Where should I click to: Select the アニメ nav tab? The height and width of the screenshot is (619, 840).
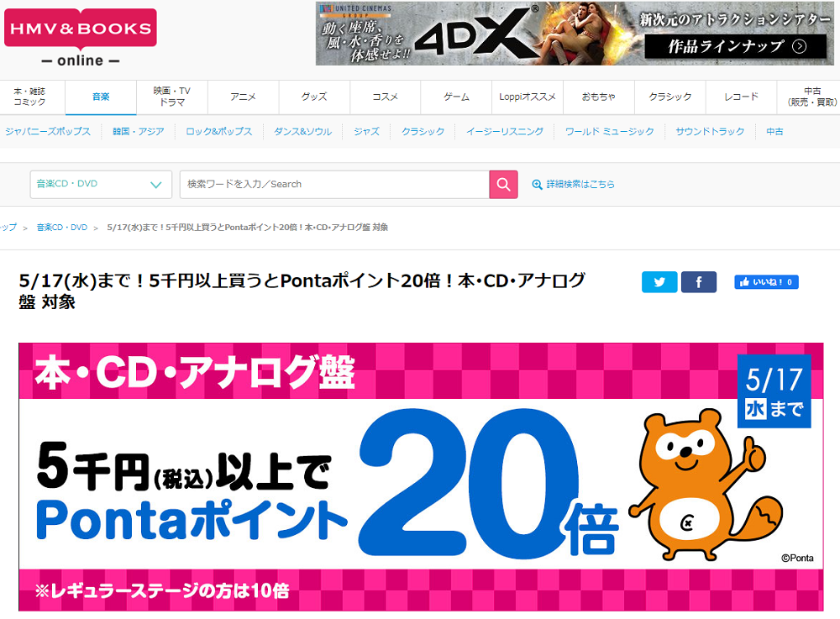244,97
